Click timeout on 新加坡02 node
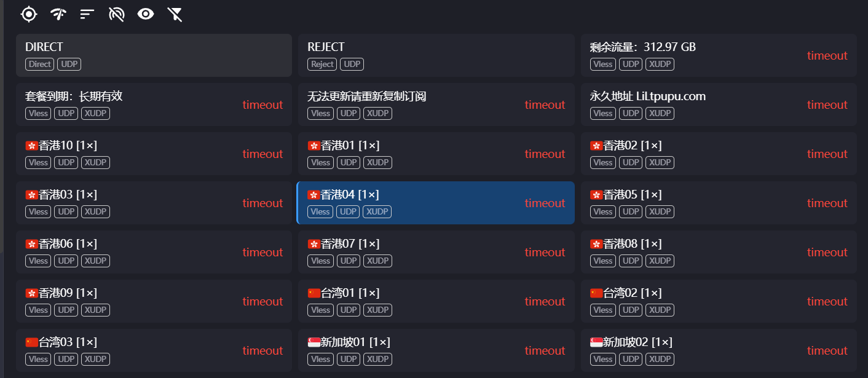Viewport: 868px width, 378px height. [x=827, y=350]
